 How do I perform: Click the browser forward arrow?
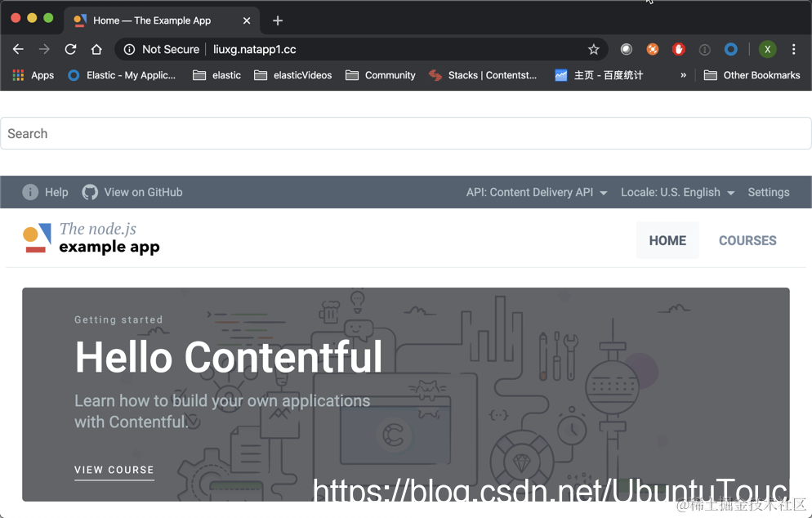click(x=45, y=49)
